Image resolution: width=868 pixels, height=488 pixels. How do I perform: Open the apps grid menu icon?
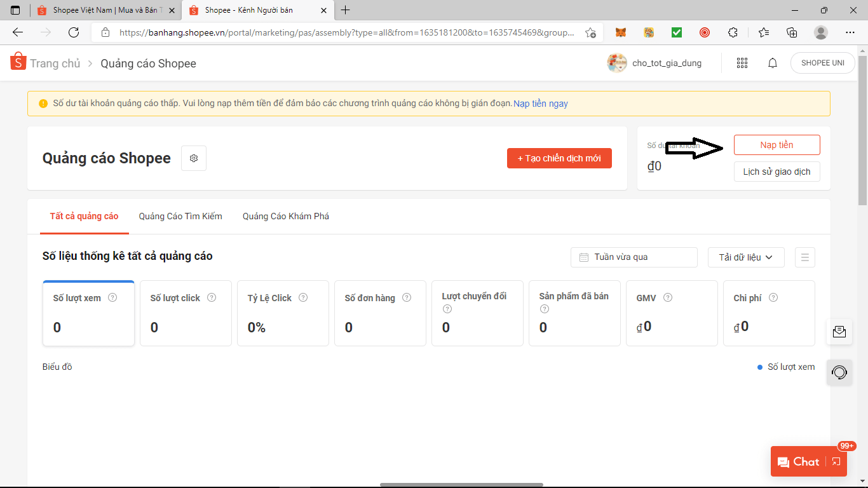coord(742,63)
